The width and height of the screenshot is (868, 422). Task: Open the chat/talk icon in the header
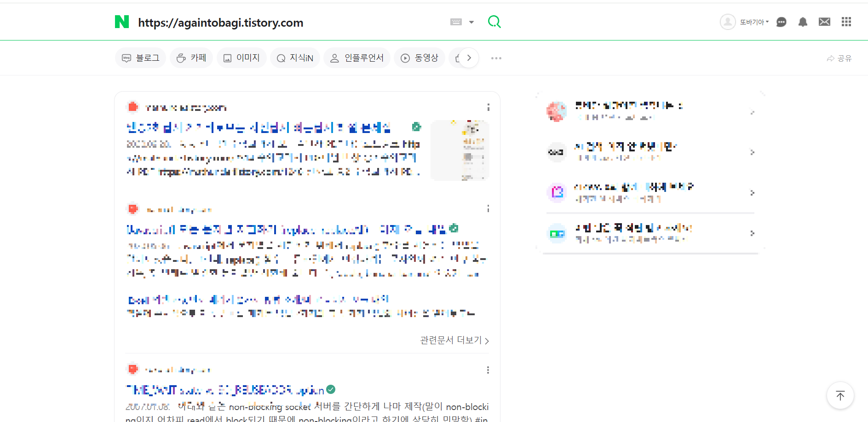(781, 22)
